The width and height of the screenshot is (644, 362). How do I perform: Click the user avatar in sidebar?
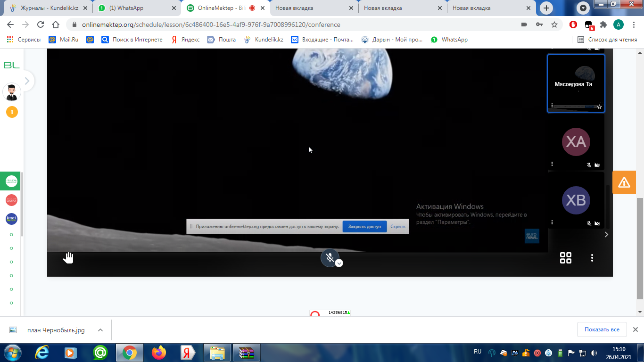pyautogui.click(x=12, y=92)
